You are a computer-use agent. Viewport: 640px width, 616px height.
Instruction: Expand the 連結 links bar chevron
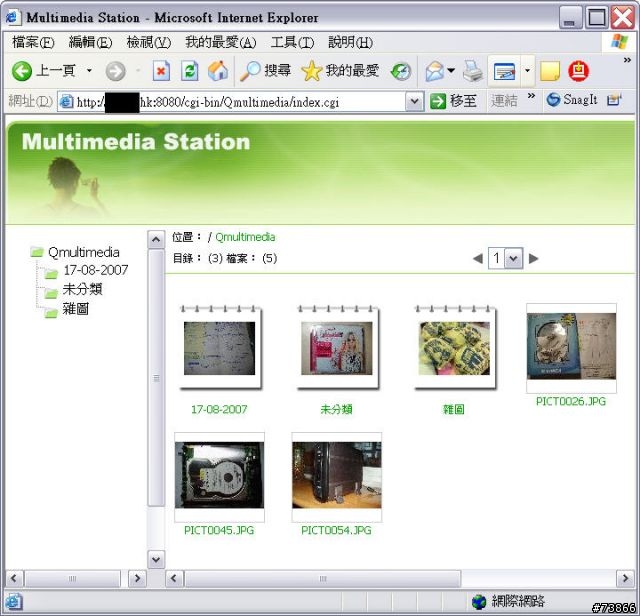(x=531, y=96)
